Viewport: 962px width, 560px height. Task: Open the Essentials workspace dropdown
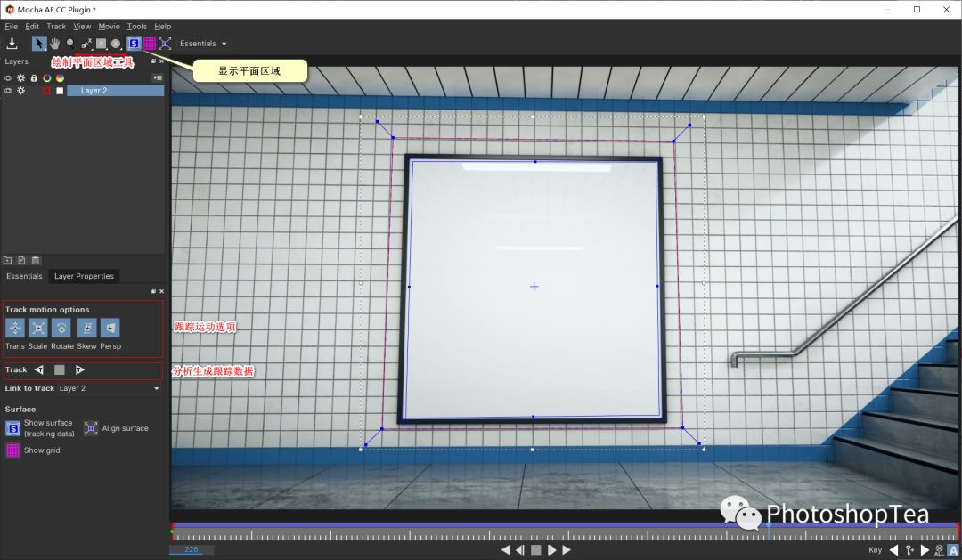tap(203, 44)
